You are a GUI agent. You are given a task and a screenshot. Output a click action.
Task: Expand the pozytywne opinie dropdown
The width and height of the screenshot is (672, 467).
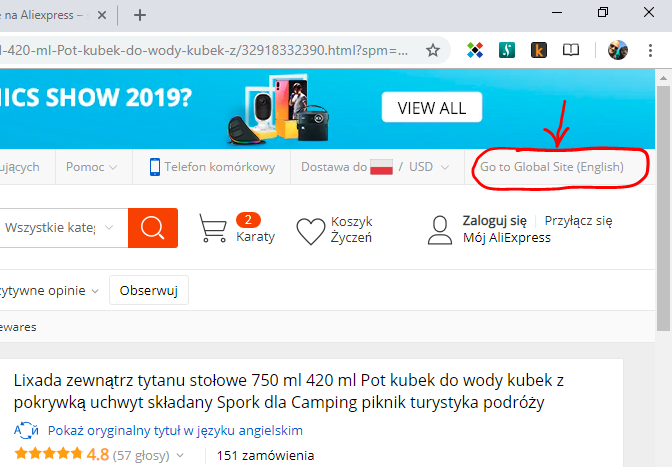[x=49, y=290]
